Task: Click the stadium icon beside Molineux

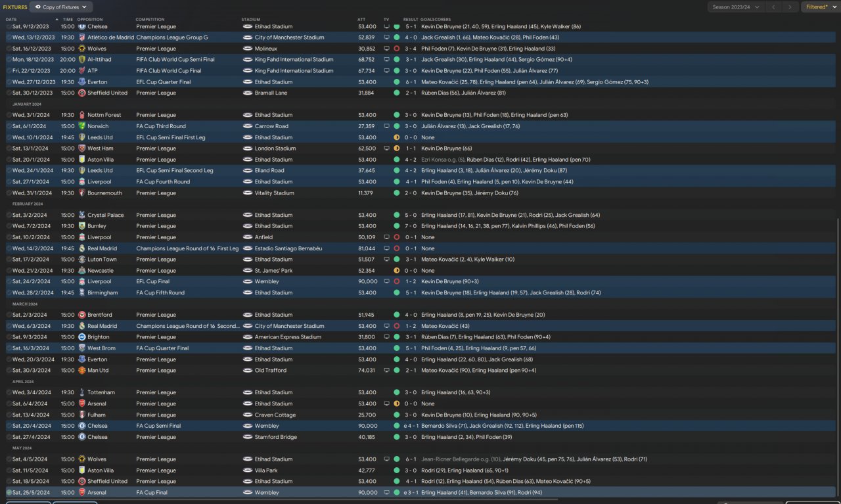Action: (247, 49)
